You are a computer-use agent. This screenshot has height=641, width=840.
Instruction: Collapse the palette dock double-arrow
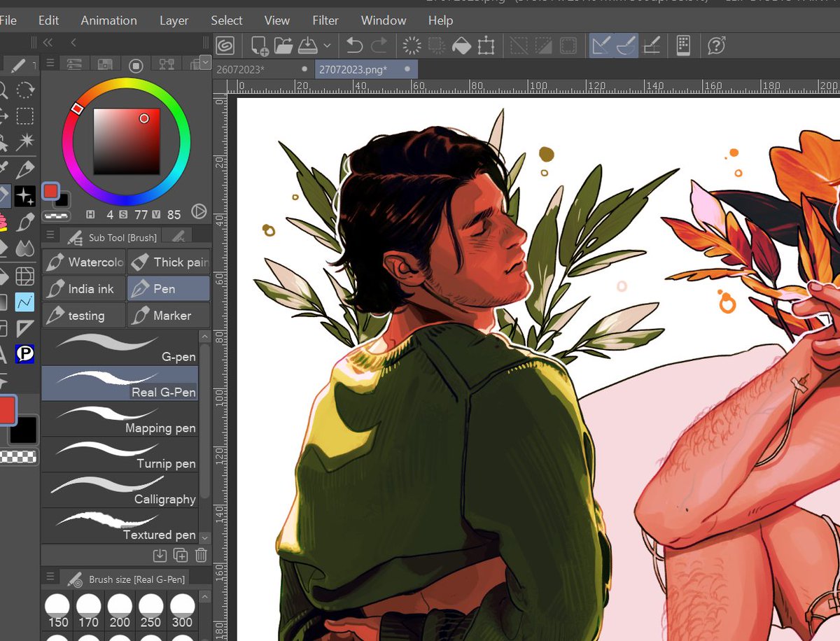click(48, 43)
